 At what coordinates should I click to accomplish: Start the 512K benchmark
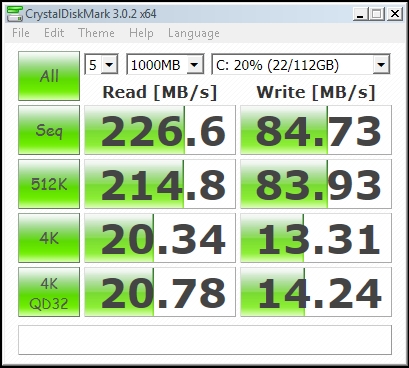point(49,184)
